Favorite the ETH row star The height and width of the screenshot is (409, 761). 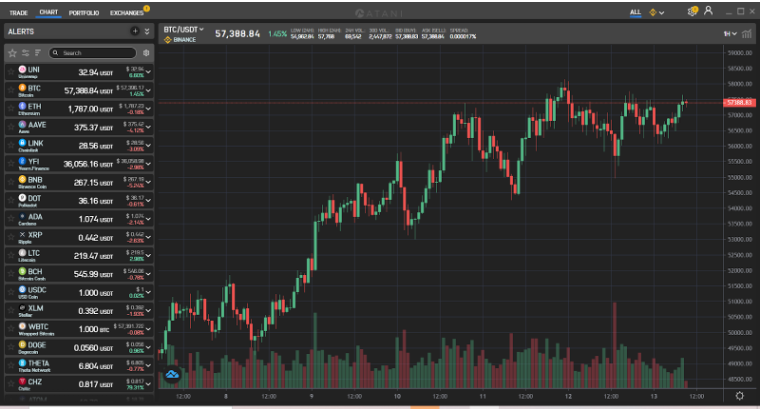[x=11, y=109]
